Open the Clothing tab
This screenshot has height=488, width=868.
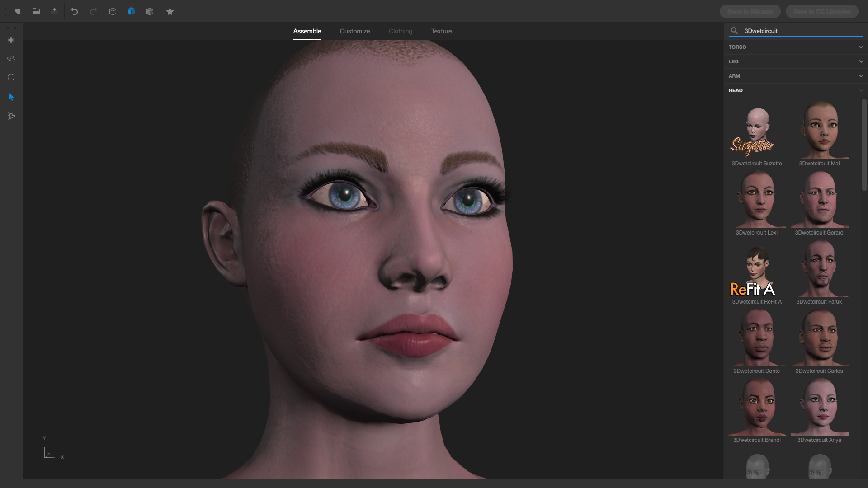click(x=401, y=31)
